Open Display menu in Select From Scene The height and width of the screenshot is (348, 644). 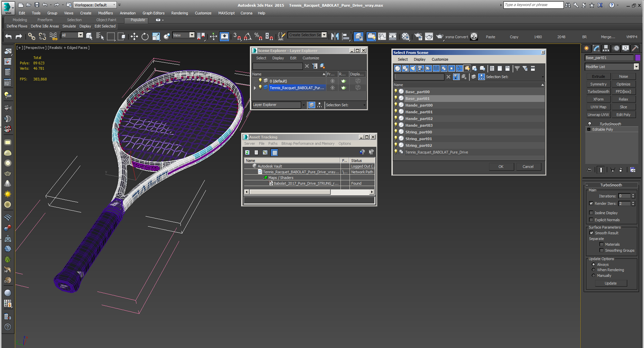coord(419,59)
